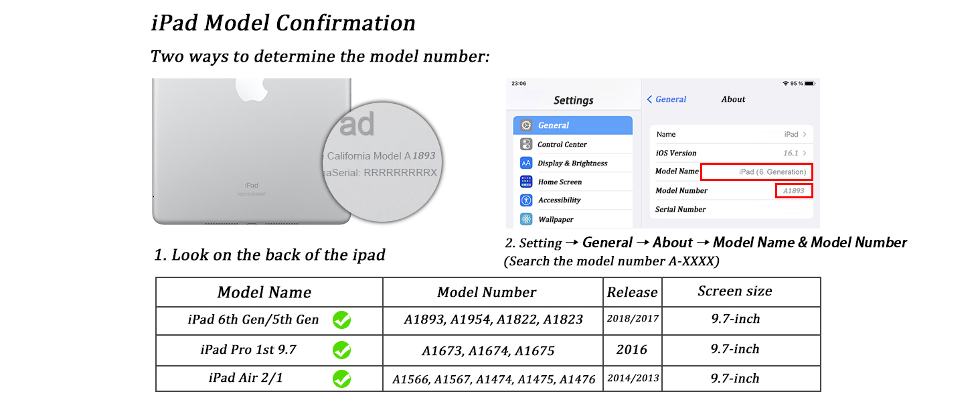The width and height of the screenshot is (980, 402).
Task: Click 9.7-inch in the iPad 6th Gen row
Action: pos(736,319)
